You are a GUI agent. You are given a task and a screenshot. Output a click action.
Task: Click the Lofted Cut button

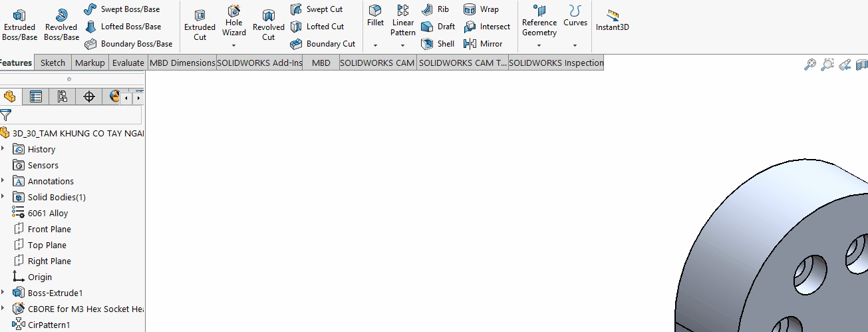pyautogui.click(x=317, y=27)
